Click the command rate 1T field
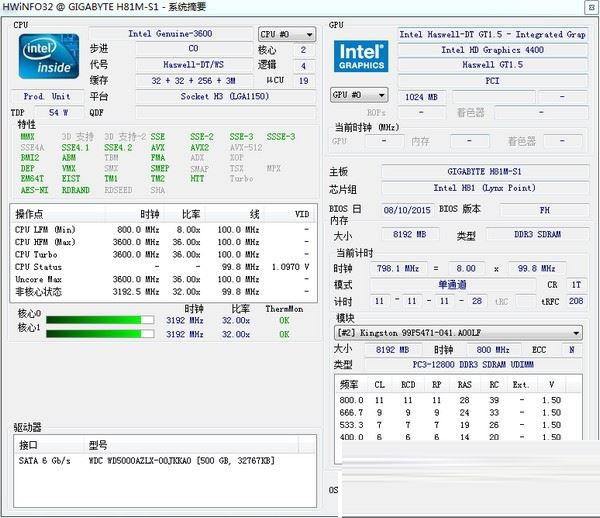The image size is (600, 518). pyautogui.click(x=576, y=285)
